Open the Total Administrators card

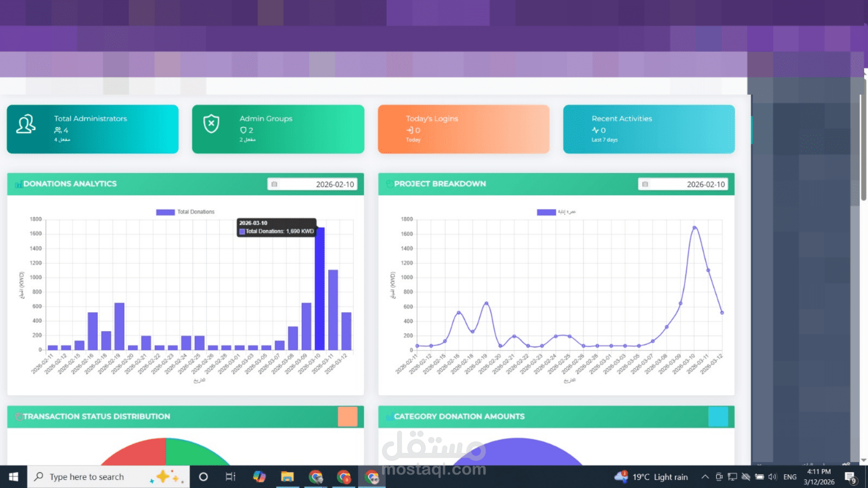(x=93, y=129)
